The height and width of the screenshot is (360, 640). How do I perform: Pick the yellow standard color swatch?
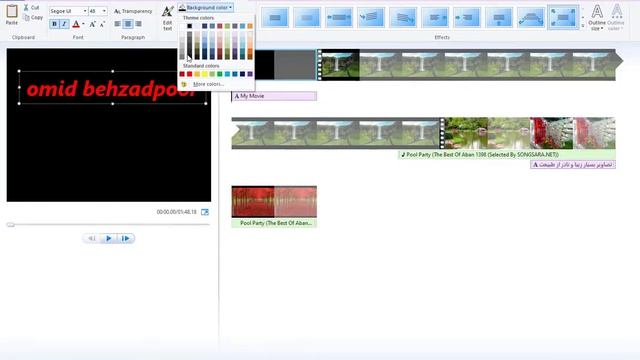pyautogui.click(x=204, y=74)
